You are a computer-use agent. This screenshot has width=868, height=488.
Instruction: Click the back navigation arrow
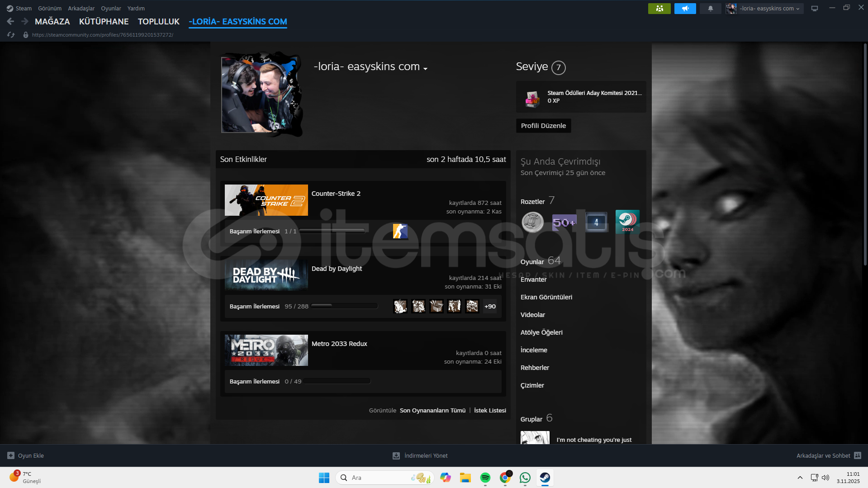pos(11,21)
